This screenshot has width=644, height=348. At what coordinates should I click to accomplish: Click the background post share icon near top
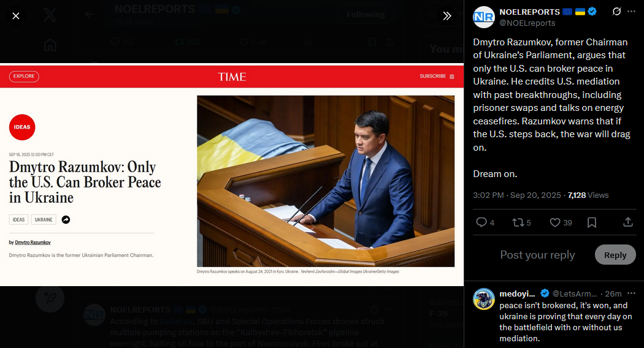pos(389,42)
